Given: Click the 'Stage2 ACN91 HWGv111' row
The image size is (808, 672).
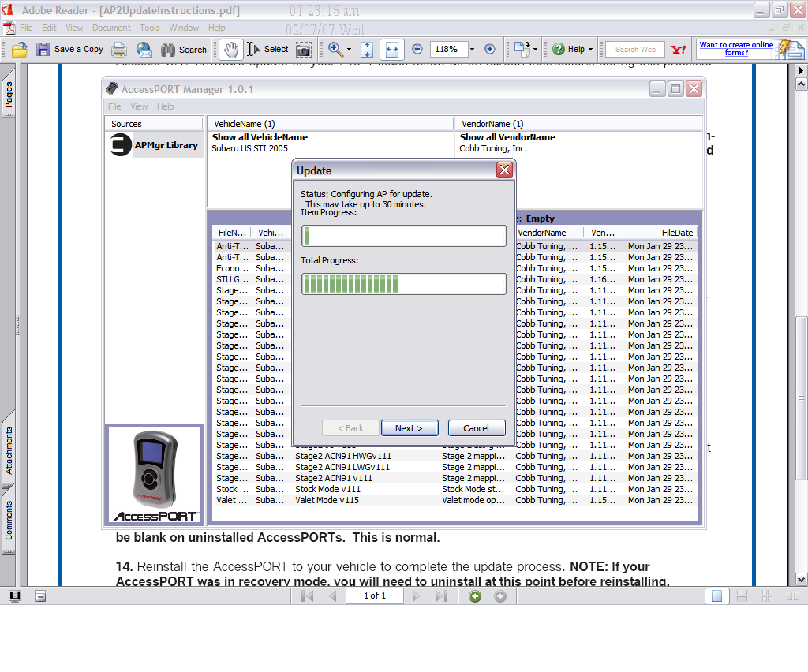Looking at the screenshot, I should point(454,456).
